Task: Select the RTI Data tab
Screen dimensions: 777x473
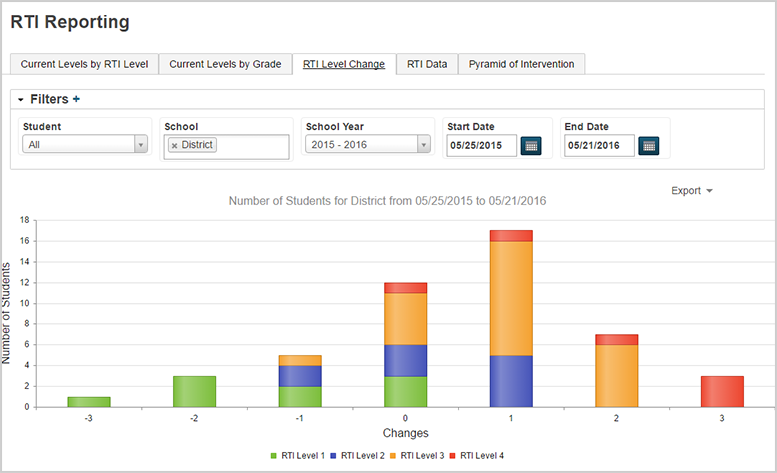Action: 427,64
